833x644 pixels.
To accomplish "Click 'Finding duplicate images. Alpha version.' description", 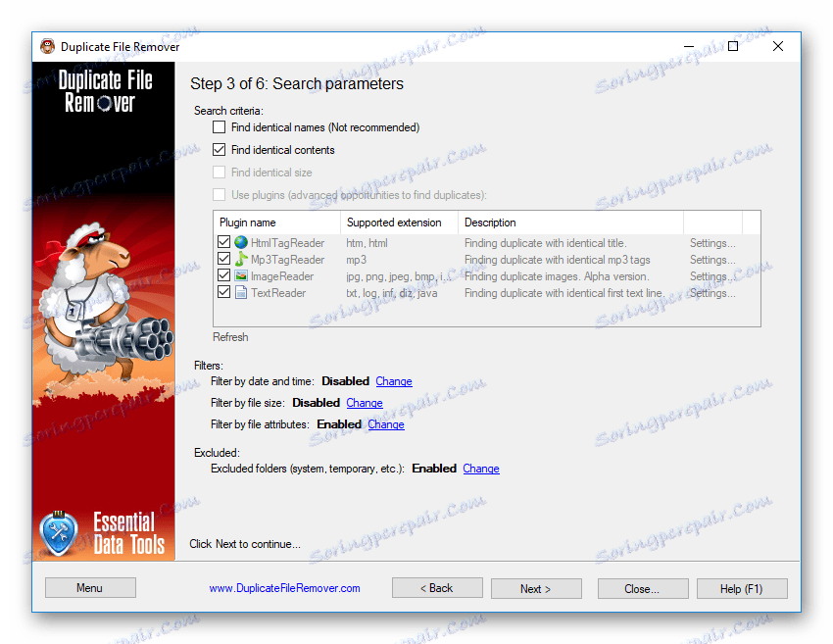I will [x=557, y=276].
